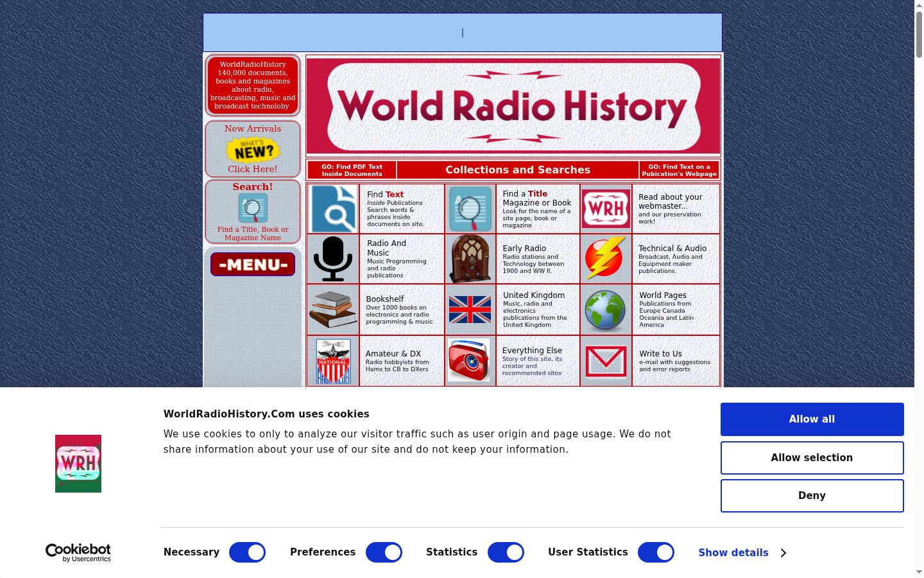Image resolution: width=924 pixels, height=578 pixels.
Task: Click the Technical & Audio lightning bolt icon
Action: 605,259
